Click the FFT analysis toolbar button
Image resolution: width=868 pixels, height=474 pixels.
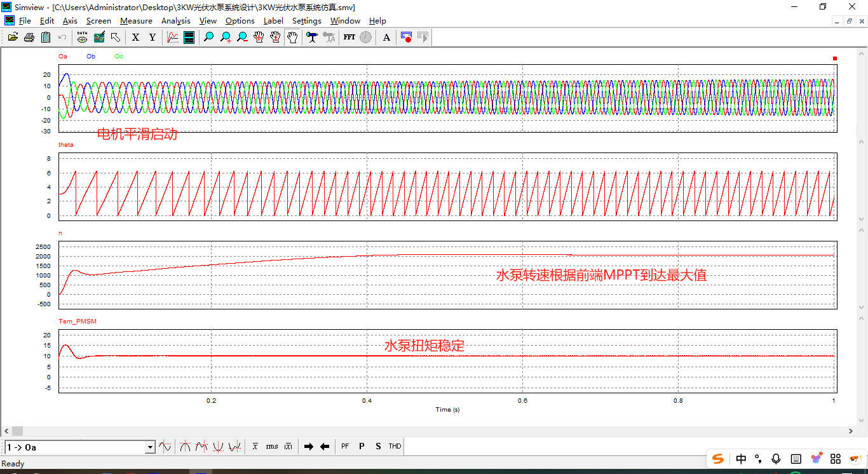click(x=349, y=37)
